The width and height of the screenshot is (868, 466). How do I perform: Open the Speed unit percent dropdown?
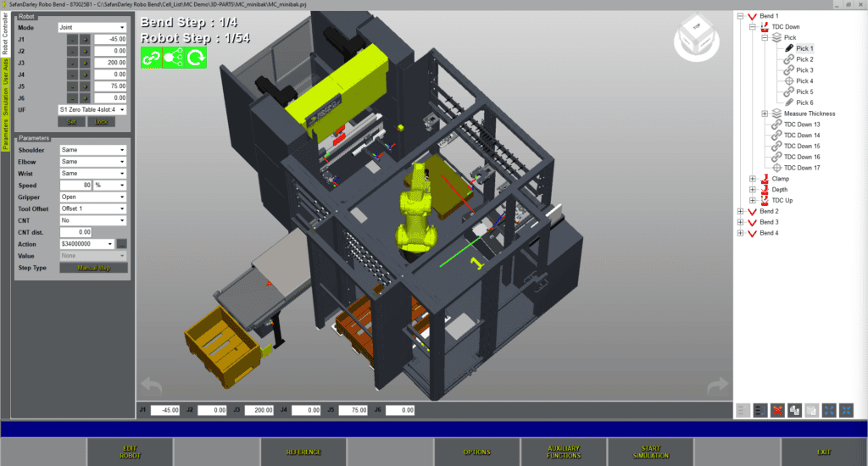[109, 186]
